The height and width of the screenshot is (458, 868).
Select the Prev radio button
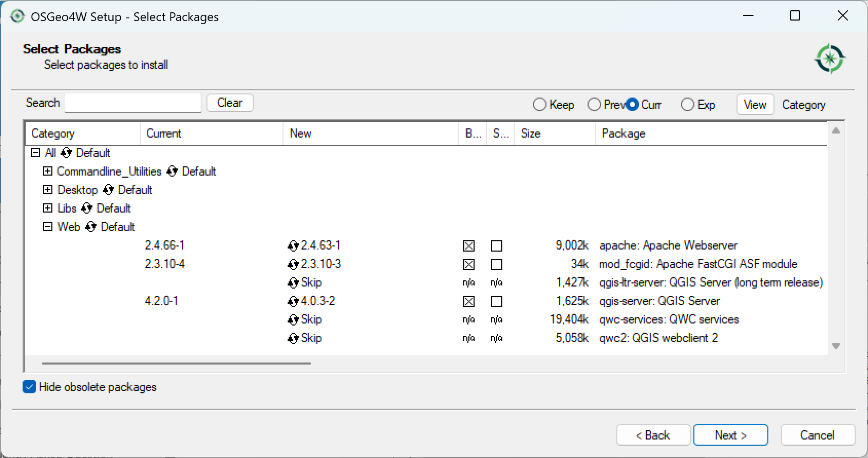594,105
